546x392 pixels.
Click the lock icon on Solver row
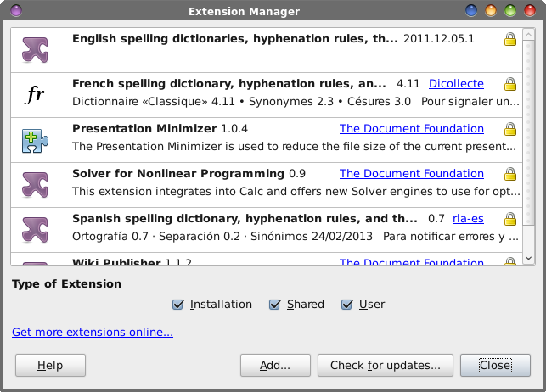[509, 174]
